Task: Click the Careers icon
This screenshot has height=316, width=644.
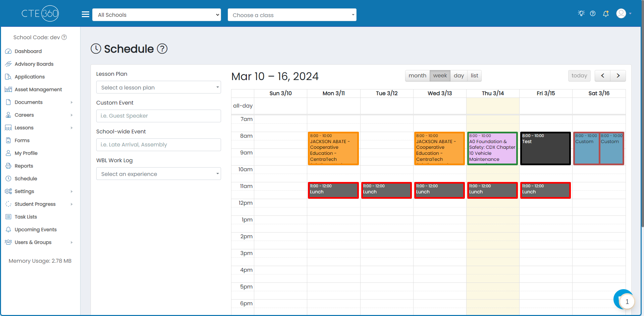Action: (x=8, y=115)
